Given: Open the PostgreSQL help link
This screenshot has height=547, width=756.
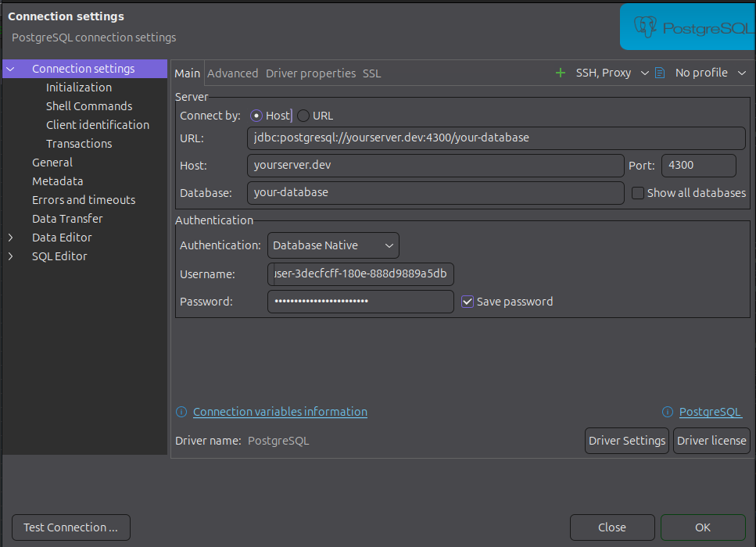Looking at the screenshot, I should [710, 412].
